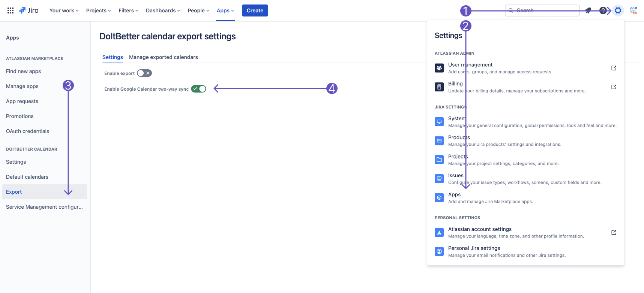Expand the Projects dropdown menu
Screen dimensions: 644x293
[x=98, y=10]
